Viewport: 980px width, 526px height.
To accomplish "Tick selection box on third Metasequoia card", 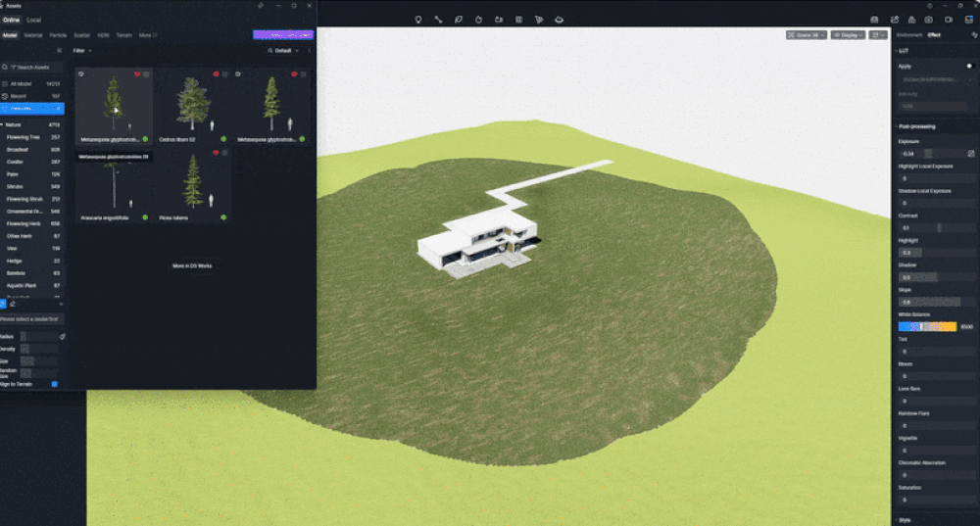I will coord(303,74).
